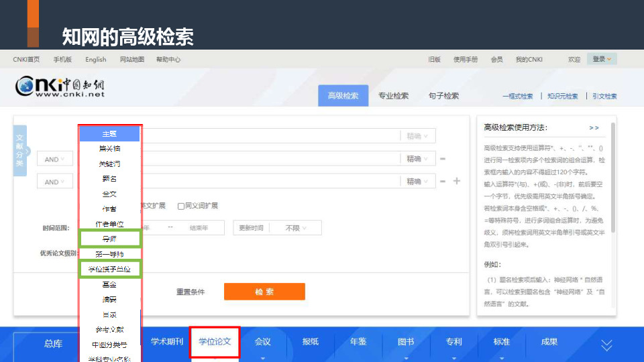Select 作者 in the field list
Viewport: 644px width, 362px height.
point(109,209)
